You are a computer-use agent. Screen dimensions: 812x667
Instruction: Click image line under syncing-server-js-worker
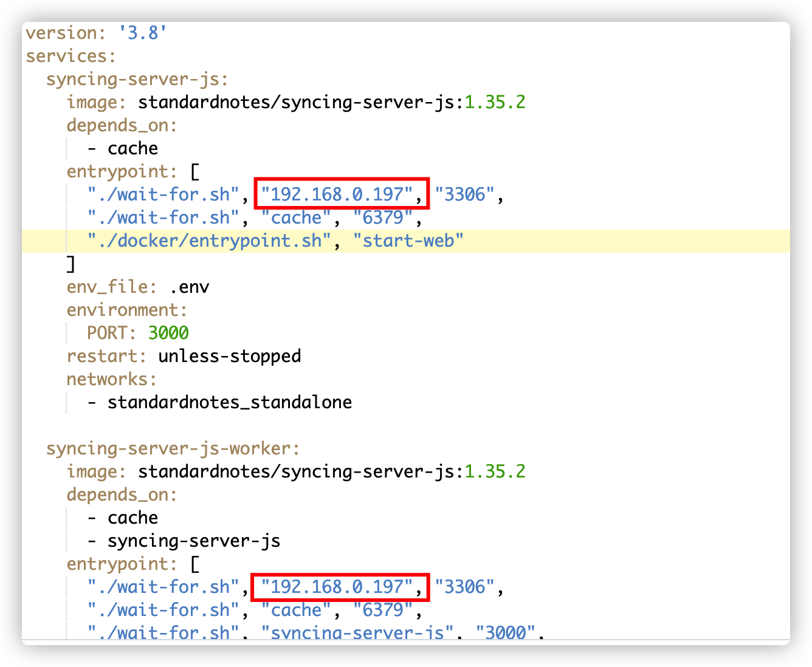point(296,471)
